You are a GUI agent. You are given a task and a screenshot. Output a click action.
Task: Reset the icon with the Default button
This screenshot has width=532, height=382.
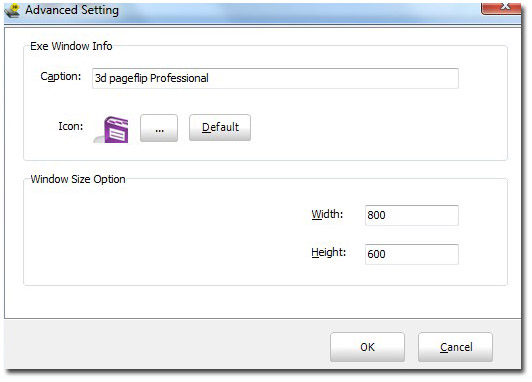point(220,128)
